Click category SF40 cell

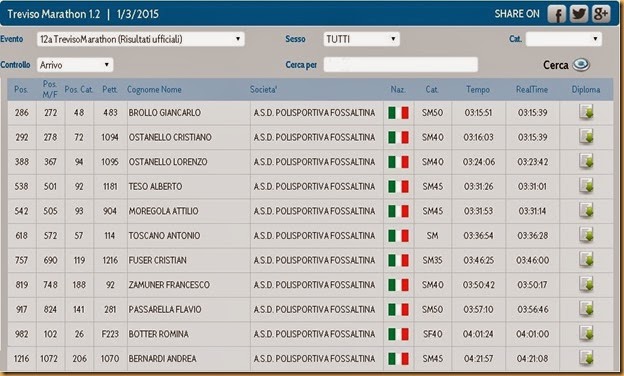coord(432,334)
